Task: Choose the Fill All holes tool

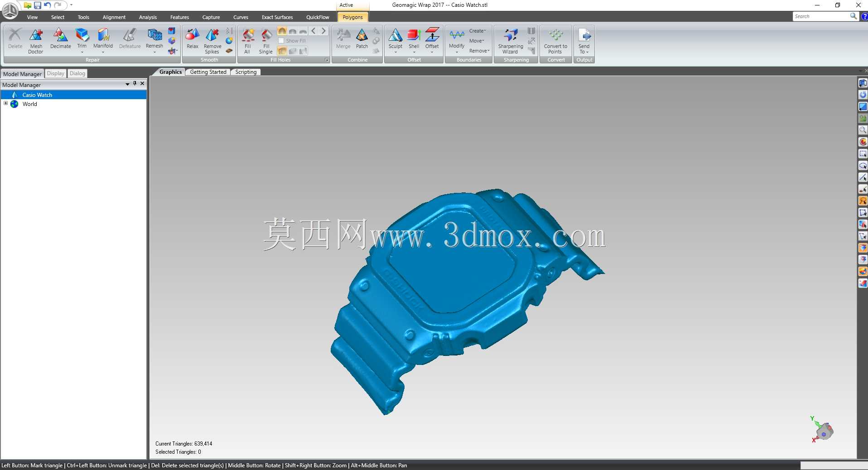Action: (x=247, y=41)
